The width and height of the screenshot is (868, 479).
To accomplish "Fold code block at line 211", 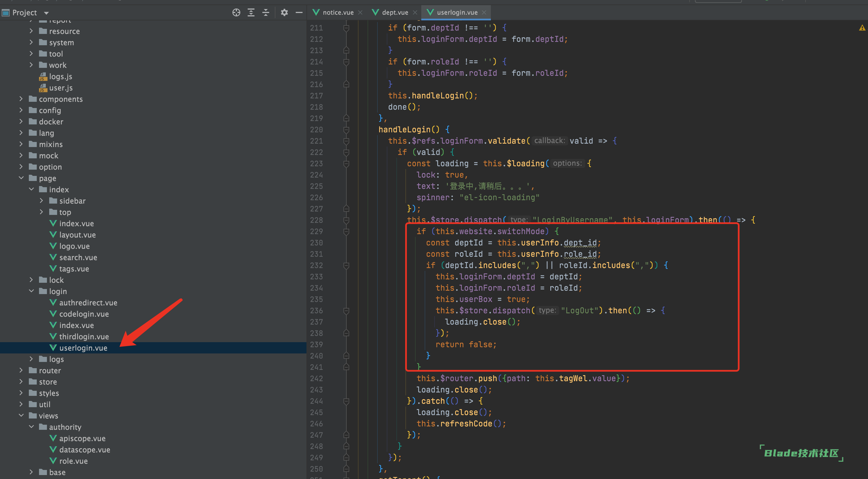I will click(x=346, y=28).
